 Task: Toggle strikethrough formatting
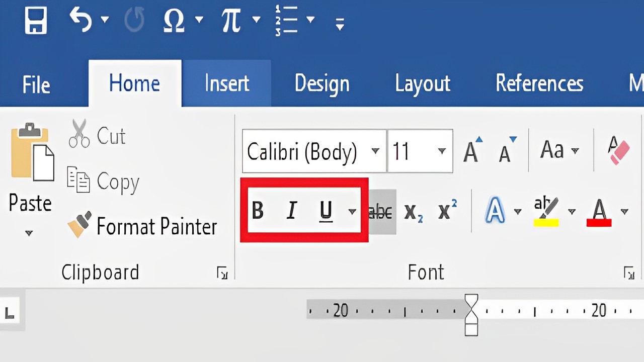381,212
